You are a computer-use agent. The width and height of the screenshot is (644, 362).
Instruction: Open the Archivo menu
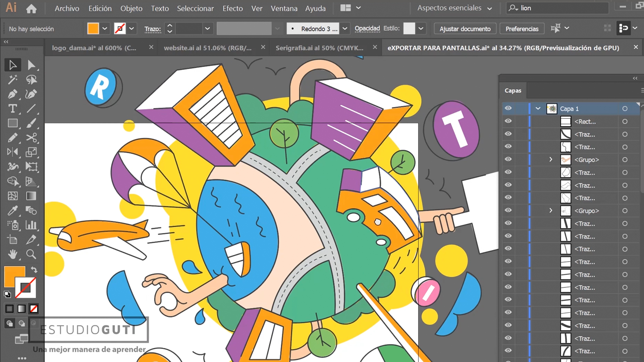click(67, 8)
